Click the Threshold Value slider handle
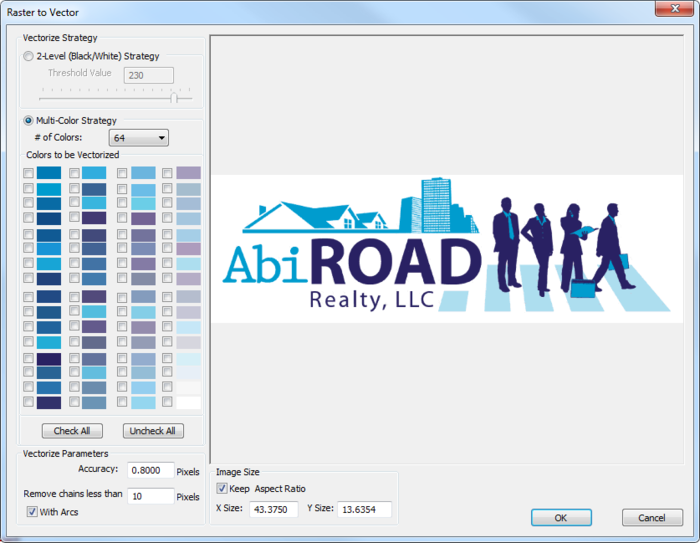Screen dimensions: 700x543 pos(174,98)
